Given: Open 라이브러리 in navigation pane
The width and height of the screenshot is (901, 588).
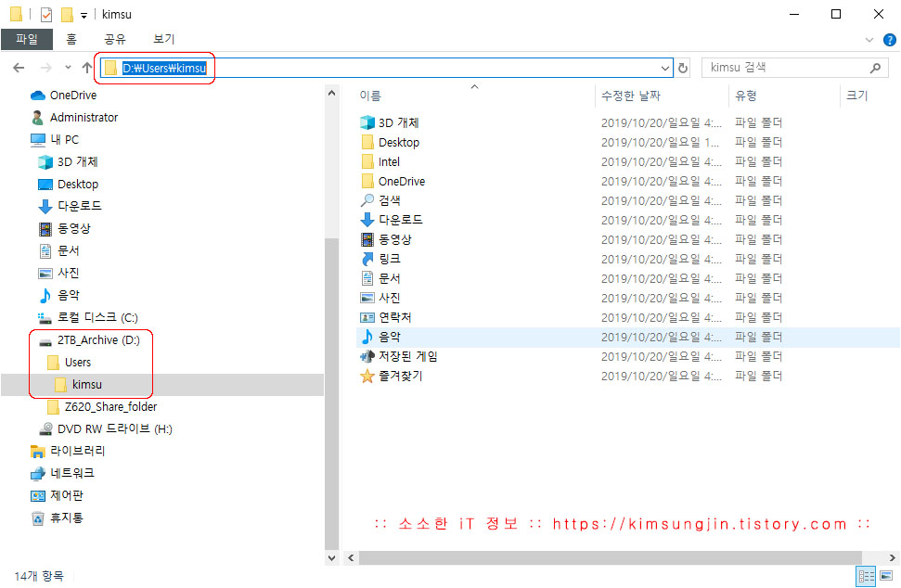Looking at the screenshot, I should (68, 452).
